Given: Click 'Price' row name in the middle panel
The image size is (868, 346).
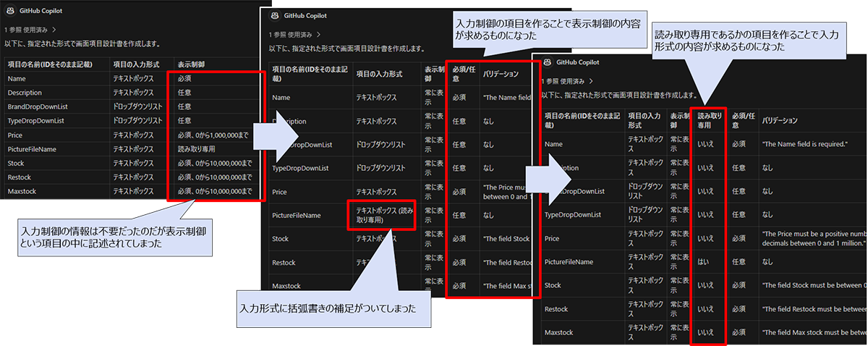Looking at the screenshot, I should (280, 192).
